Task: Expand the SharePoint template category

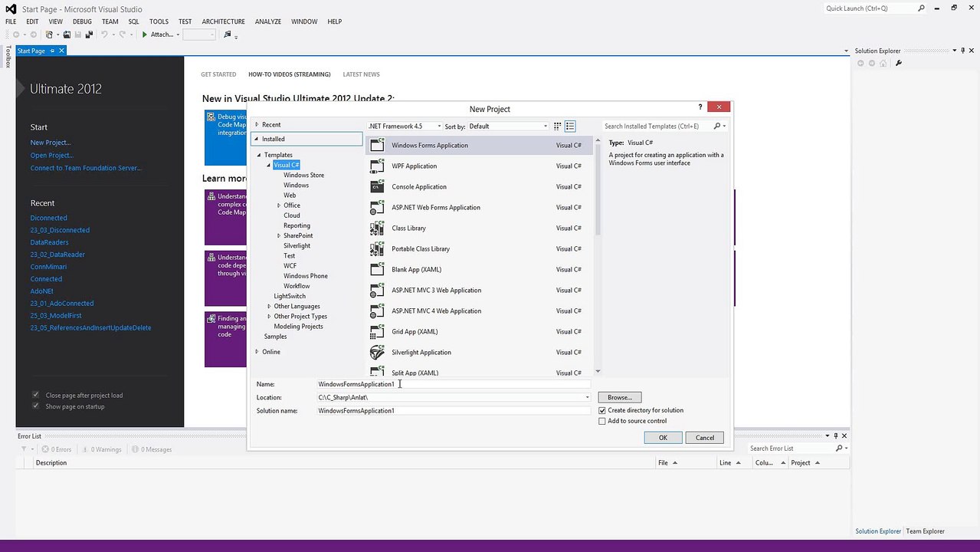Action: [x=279, y=235]
